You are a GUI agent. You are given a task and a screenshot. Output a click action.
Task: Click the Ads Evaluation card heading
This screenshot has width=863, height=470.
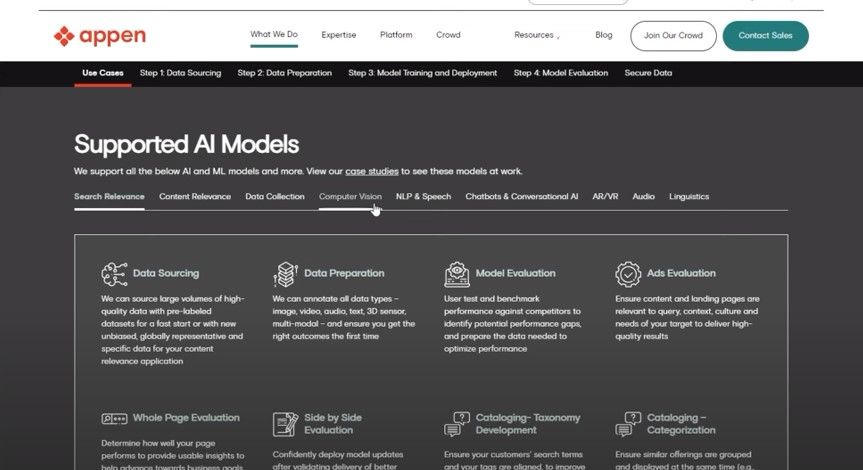click(681, 274)
